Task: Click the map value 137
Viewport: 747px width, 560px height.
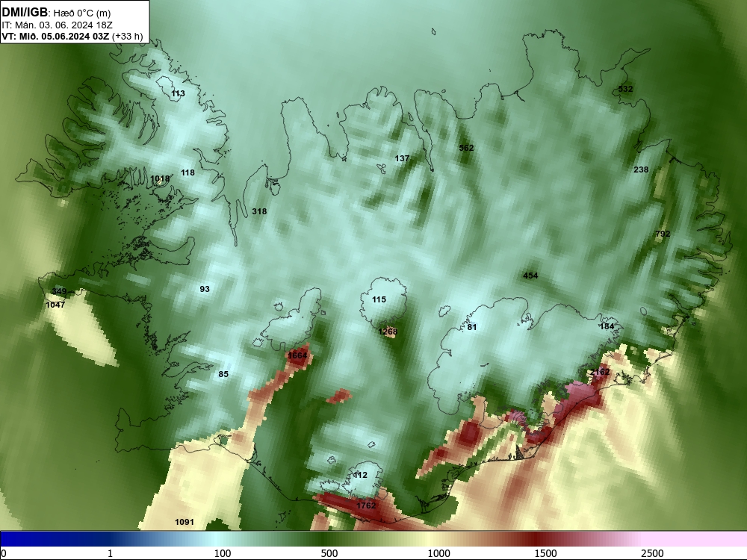Action: pyautogui.click(x=402, y=158)
